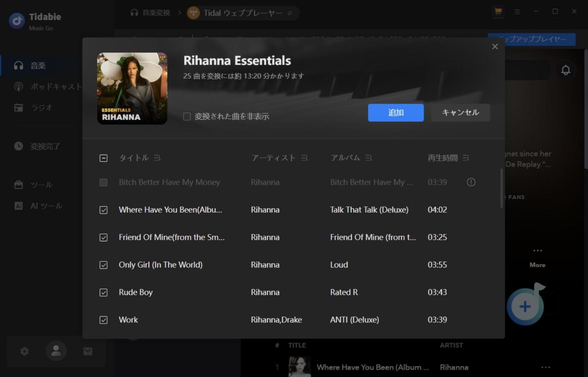Click the 03:43 duration value
The width and height of the screenshot is (588, 377).
point(437,292)
